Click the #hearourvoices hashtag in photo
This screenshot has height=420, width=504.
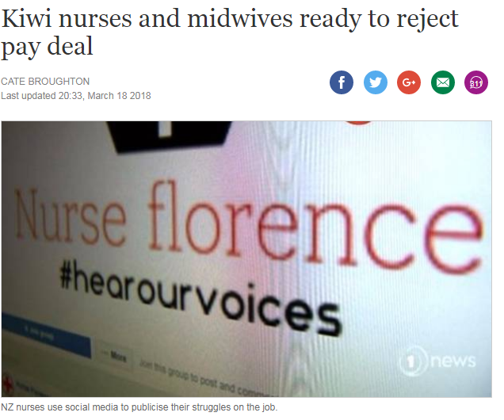200,296
